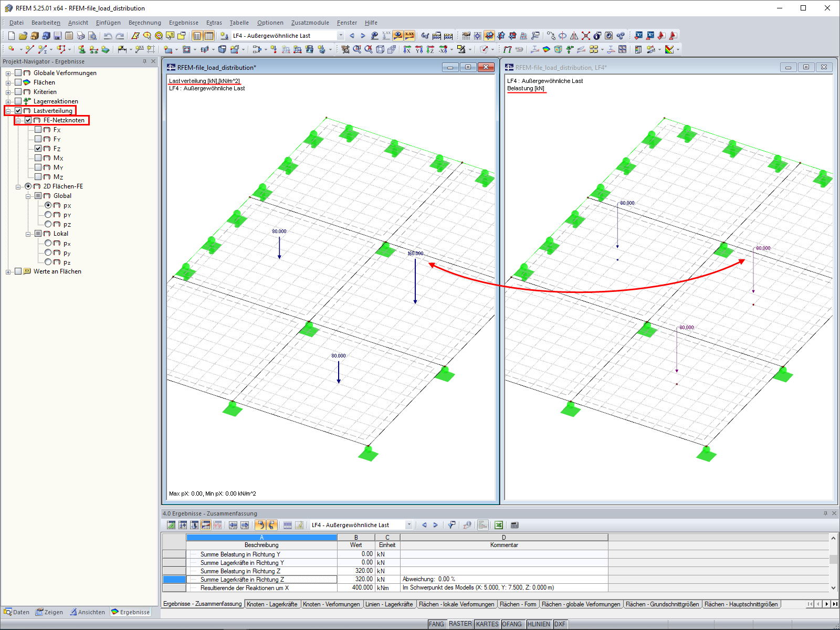Click the RASTER status bar button

pos(460,624)
